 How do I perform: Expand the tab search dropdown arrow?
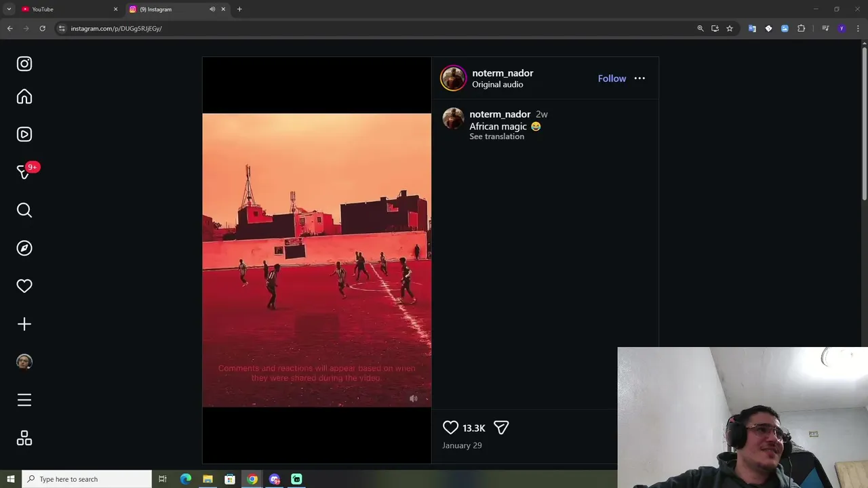tap(9, 9)
